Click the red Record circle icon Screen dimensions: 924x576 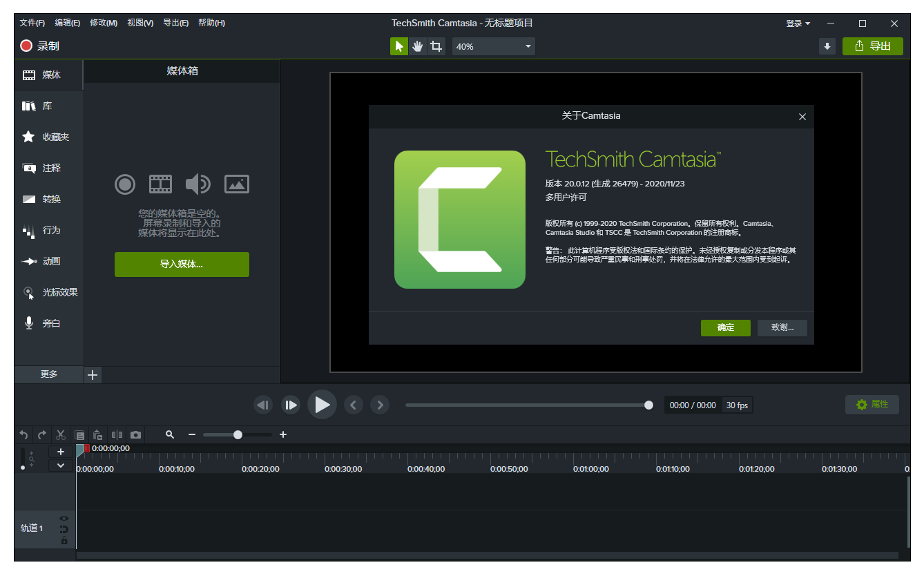point(26,46)
